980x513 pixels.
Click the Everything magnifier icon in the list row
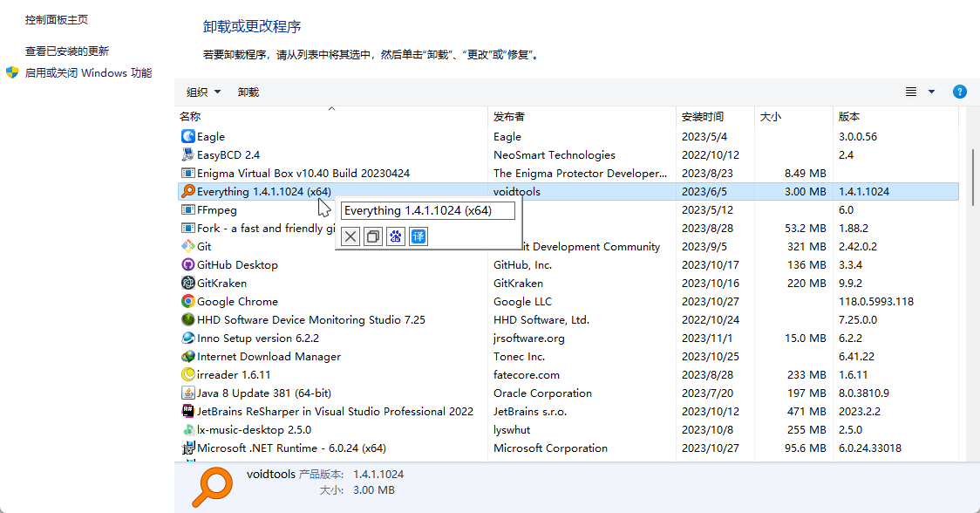click(187, 191)
